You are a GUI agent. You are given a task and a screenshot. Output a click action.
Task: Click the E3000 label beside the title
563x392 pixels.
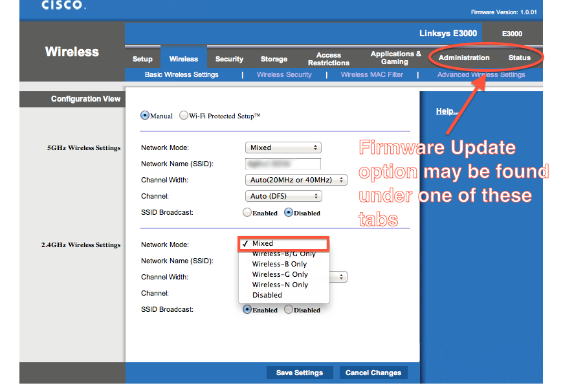click(x=512, y=34)
